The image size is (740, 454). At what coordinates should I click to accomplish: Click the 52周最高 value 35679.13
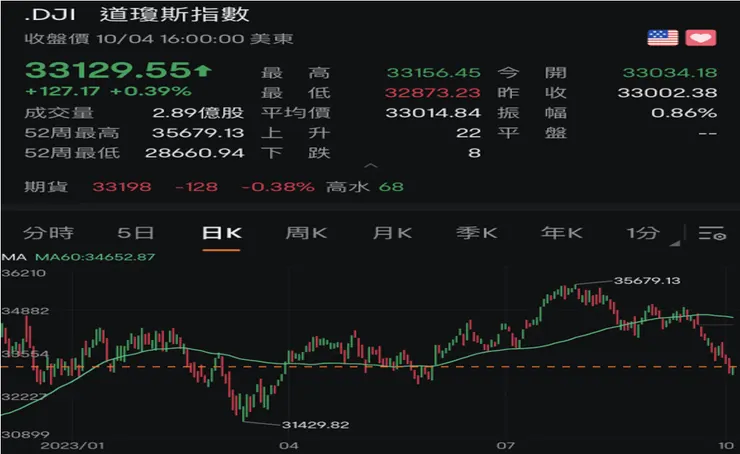click(x=198, y=133)
